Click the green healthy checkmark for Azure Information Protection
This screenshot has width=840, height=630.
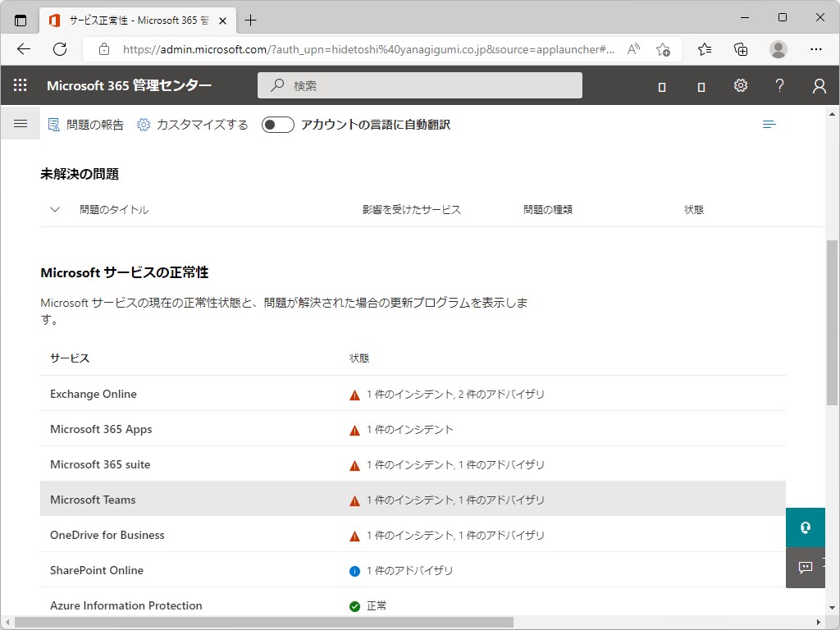354,605
